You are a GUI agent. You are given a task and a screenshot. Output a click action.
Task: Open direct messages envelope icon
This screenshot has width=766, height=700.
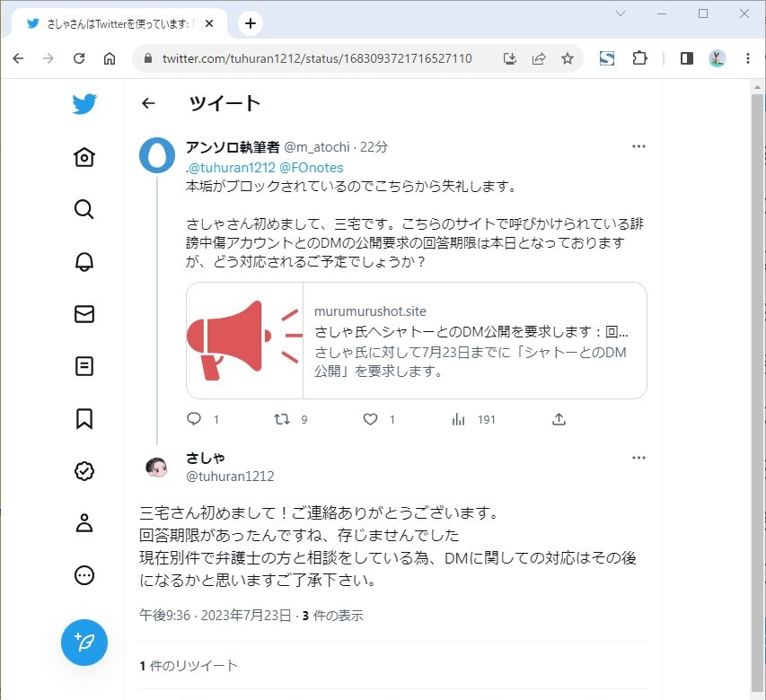pos(84,313)
